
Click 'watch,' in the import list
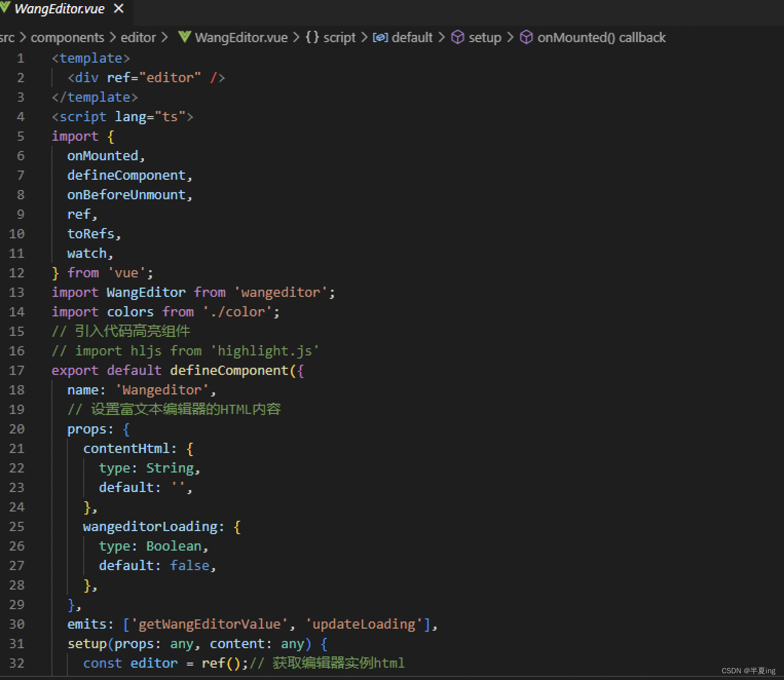point(90,253)
